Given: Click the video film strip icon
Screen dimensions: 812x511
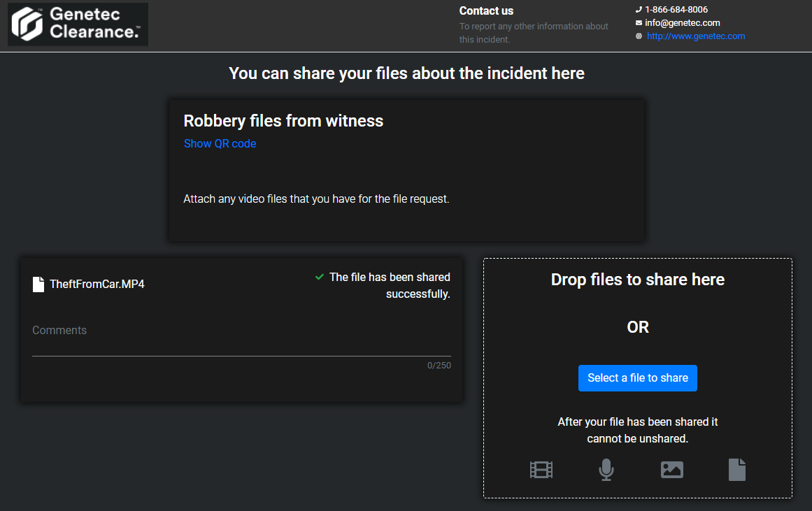Looking at the screenshot, I should 541,470.
